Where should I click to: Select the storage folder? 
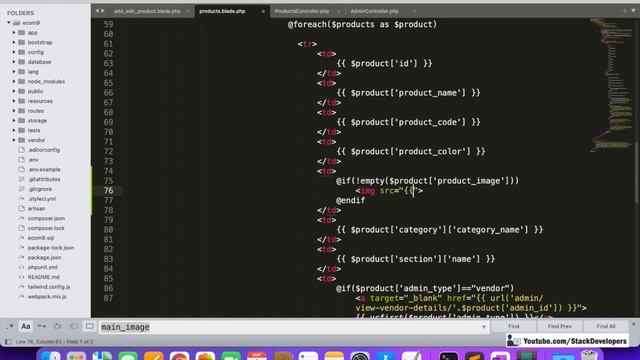pyautogui.click(x=37, y=121)
